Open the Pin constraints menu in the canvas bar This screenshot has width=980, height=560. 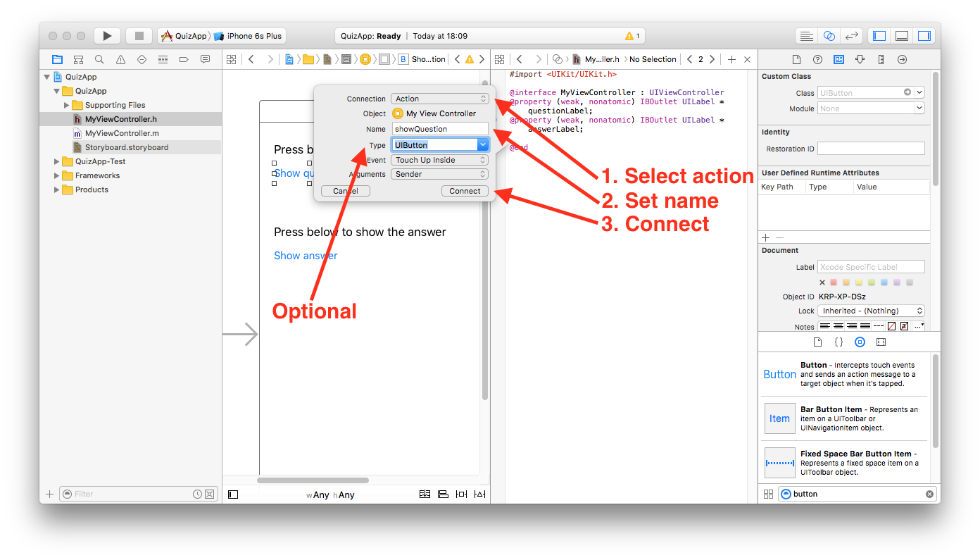coord(462,494)
